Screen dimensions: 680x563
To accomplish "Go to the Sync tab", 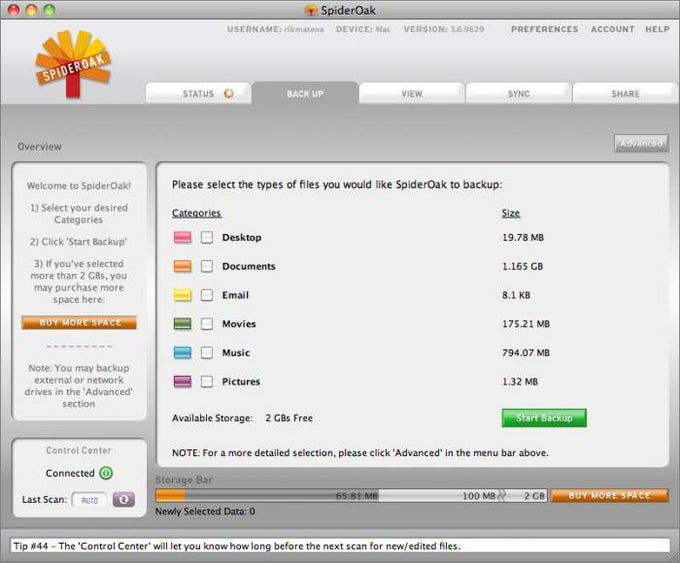I will click(x=519, y=93).
